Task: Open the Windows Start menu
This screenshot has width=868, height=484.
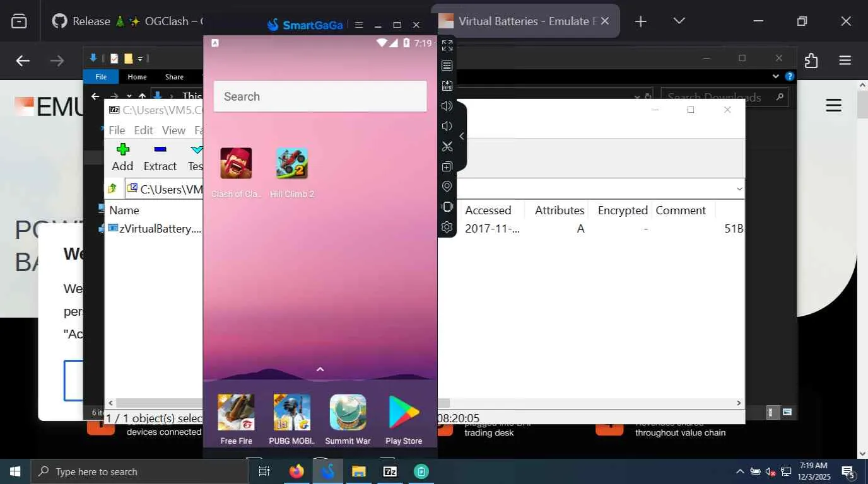Action: [15, 471]
